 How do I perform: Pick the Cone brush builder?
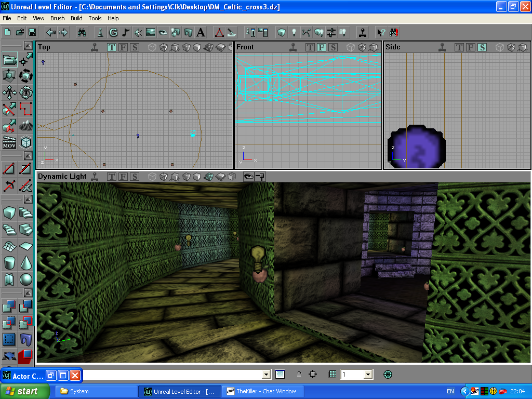pyautogui.click(x=26, y=262)
